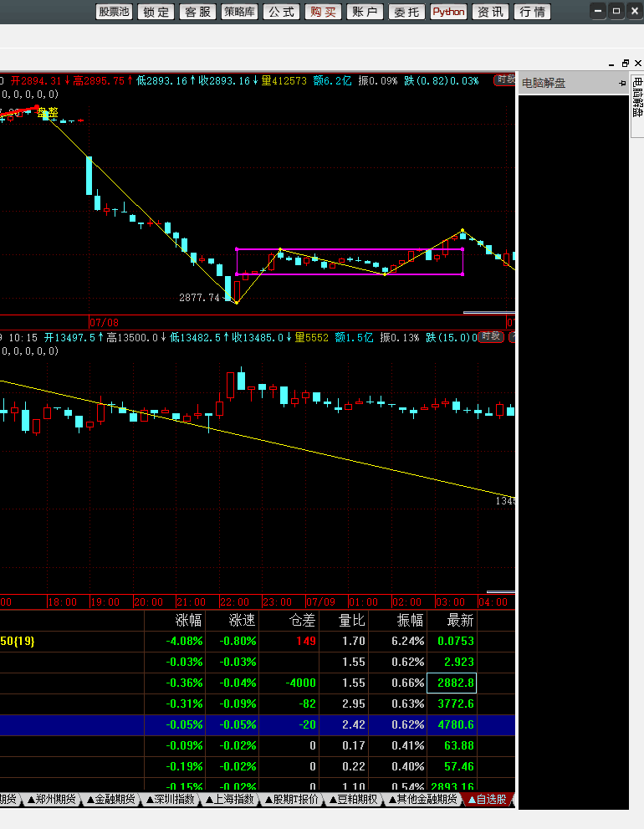This screenshot has height=829, width=644.
Task: Click the 03:00 time axis marker
Action: click(450, 602)
